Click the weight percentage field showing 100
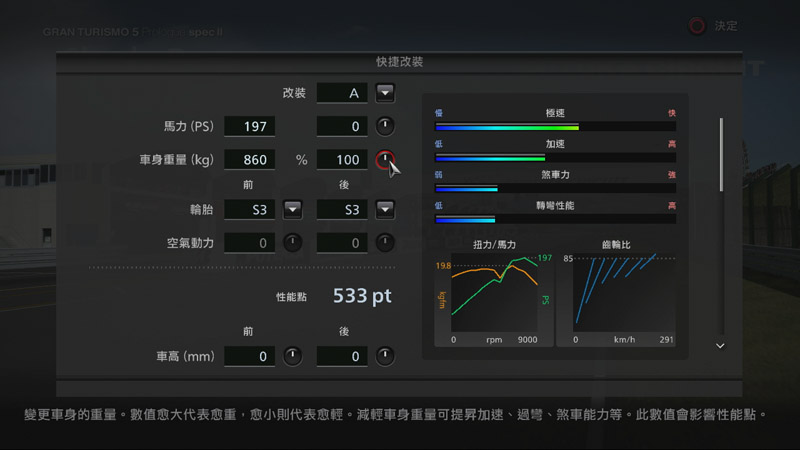 (x=342, y=160)
